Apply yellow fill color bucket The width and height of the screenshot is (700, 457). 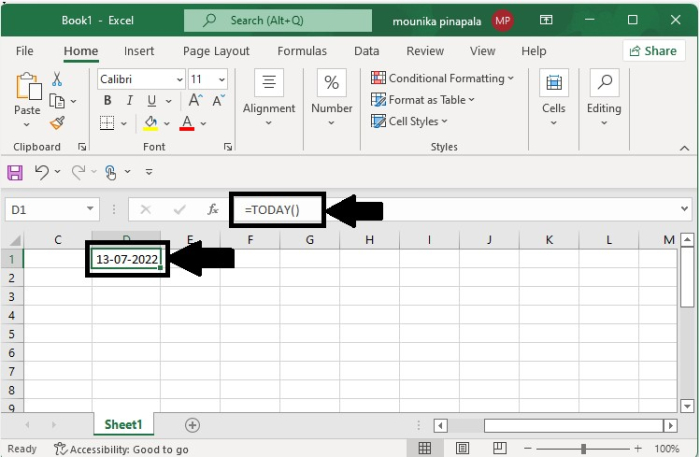pyautogui.click(x=150, y=123)
